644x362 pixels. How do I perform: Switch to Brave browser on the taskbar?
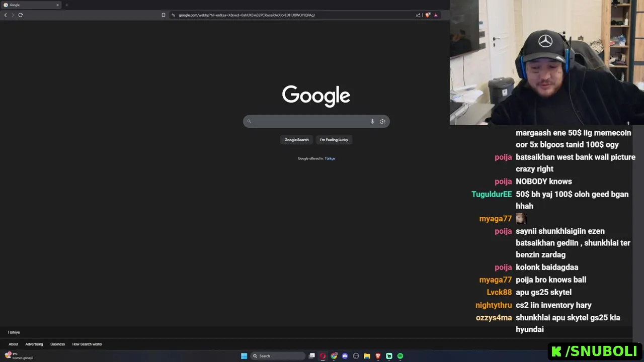pyautogui.click(x=378, y=356)
